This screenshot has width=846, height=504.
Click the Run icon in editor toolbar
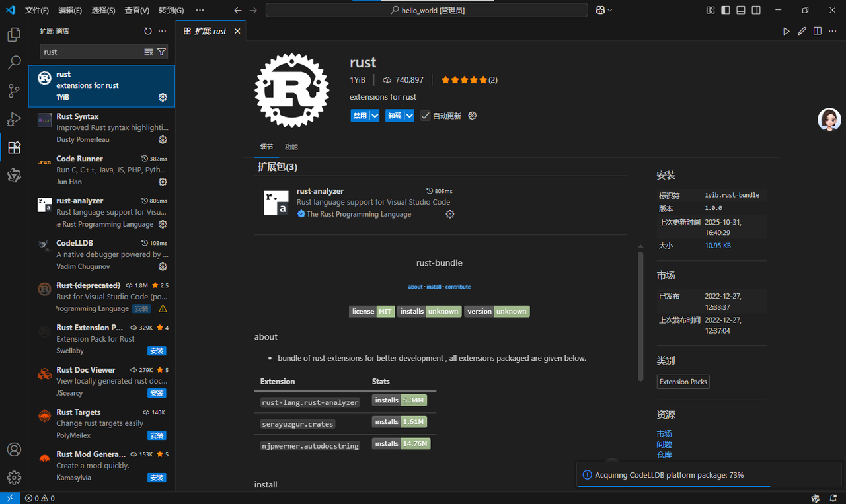(x=787, y=31)
